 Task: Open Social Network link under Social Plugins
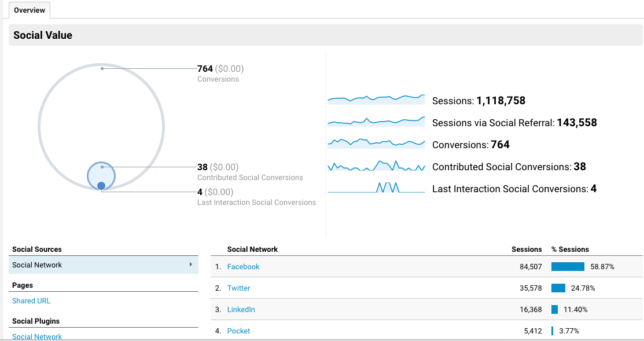coord(37,336)
